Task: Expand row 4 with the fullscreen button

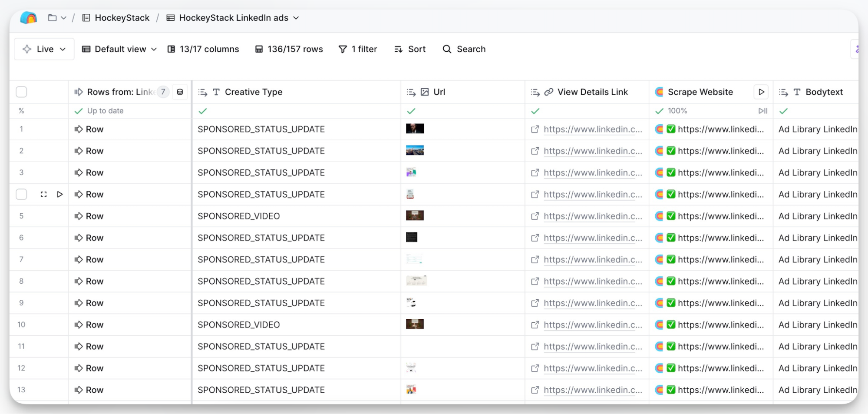Action: pyautogui.click(x=43, y=194)
